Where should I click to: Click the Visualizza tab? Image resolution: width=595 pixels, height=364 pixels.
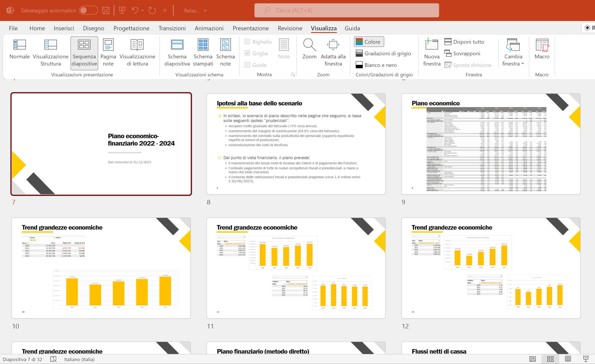pyautogui.click(x=324, y=28)
